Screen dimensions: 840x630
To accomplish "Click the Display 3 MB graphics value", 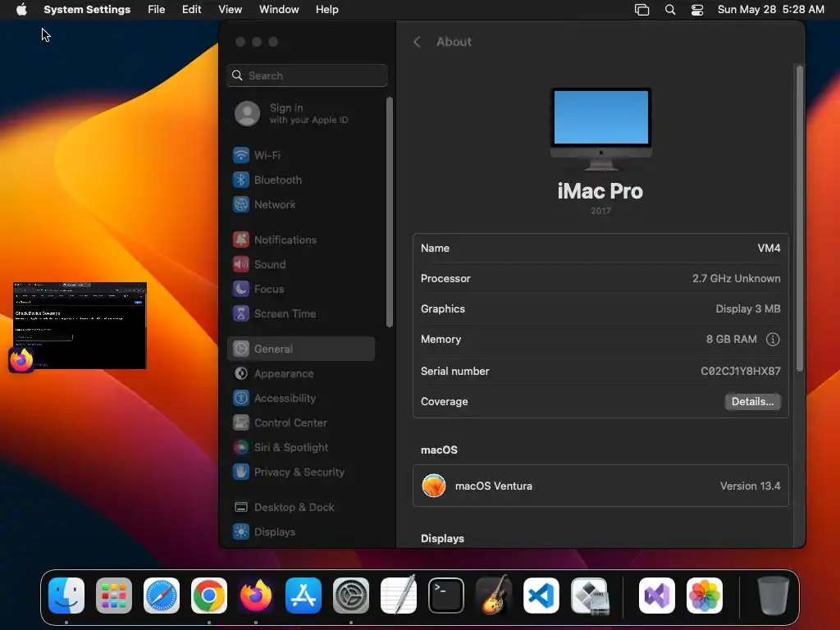I will [x=748, y=309].
